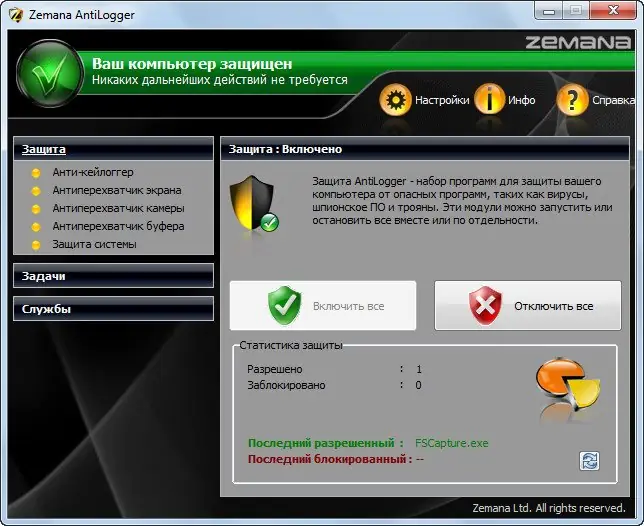Click Zemana Ltd. All rights reserved text
The height and width of the screenshot is (526, 644).
coord(549,508)
